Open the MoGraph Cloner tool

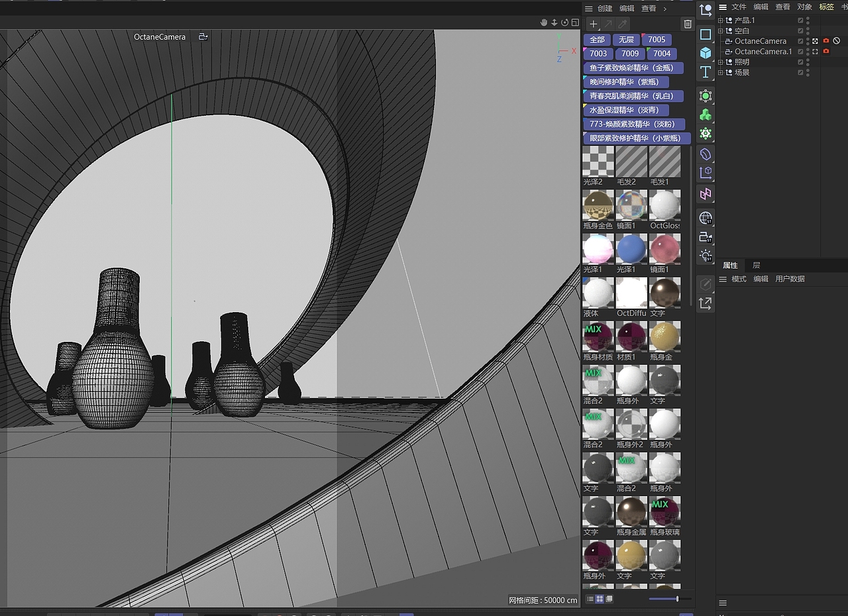(x=706, y=133)
